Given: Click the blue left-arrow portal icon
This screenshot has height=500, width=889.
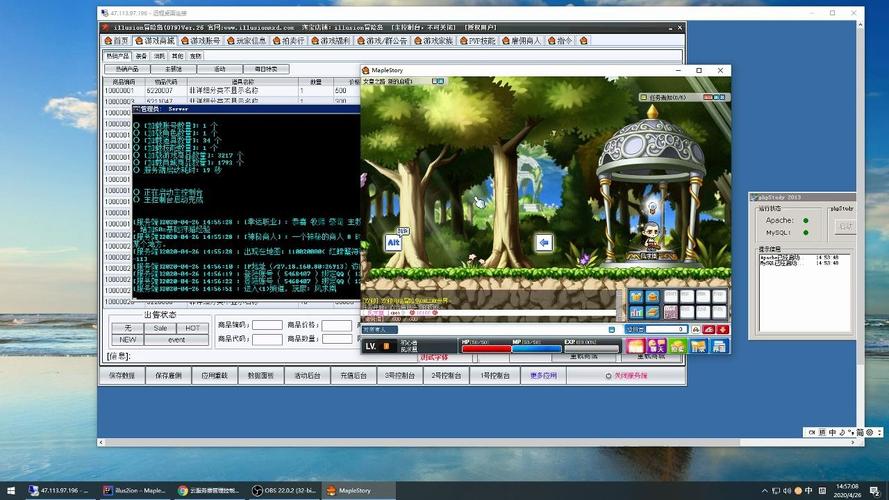Looking at the screenshot, I should click(x=544, y=243).
